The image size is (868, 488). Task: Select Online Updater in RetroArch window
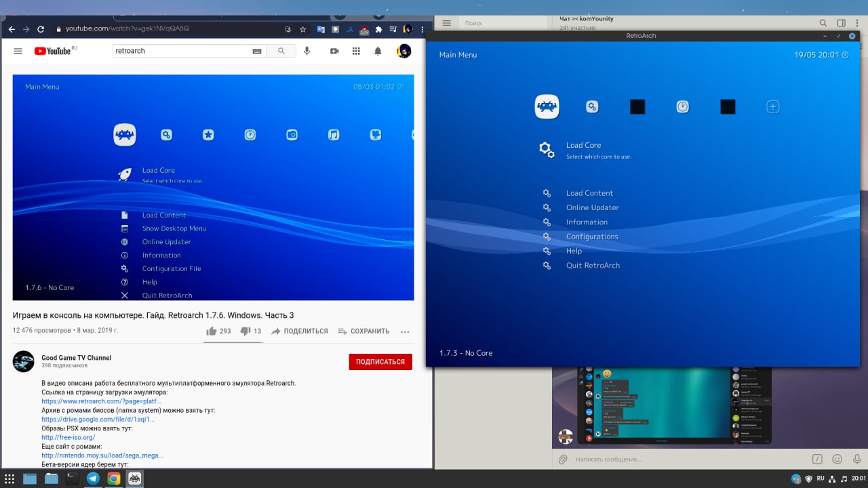click(x=592, y=207)
